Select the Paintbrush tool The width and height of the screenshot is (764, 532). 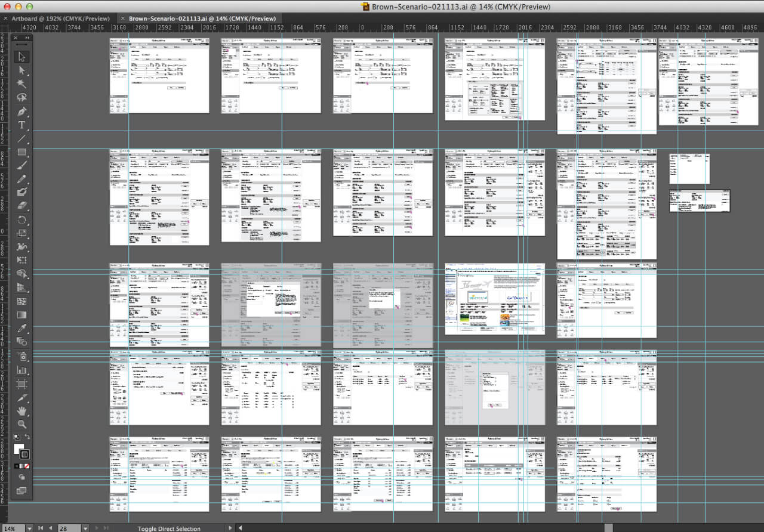coord(22,165)
